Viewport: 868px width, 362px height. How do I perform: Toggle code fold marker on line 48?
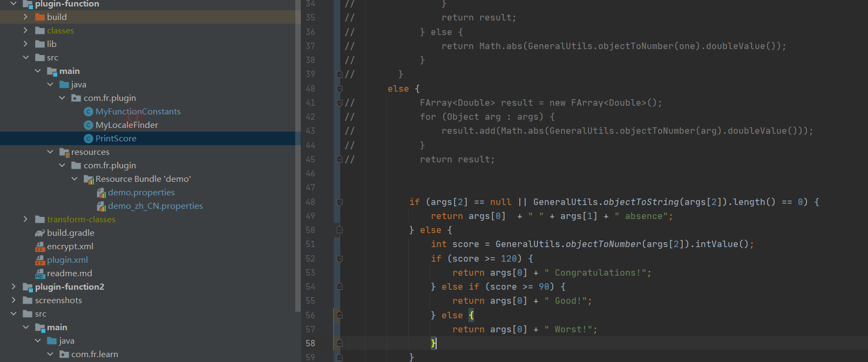pos(340,202)
